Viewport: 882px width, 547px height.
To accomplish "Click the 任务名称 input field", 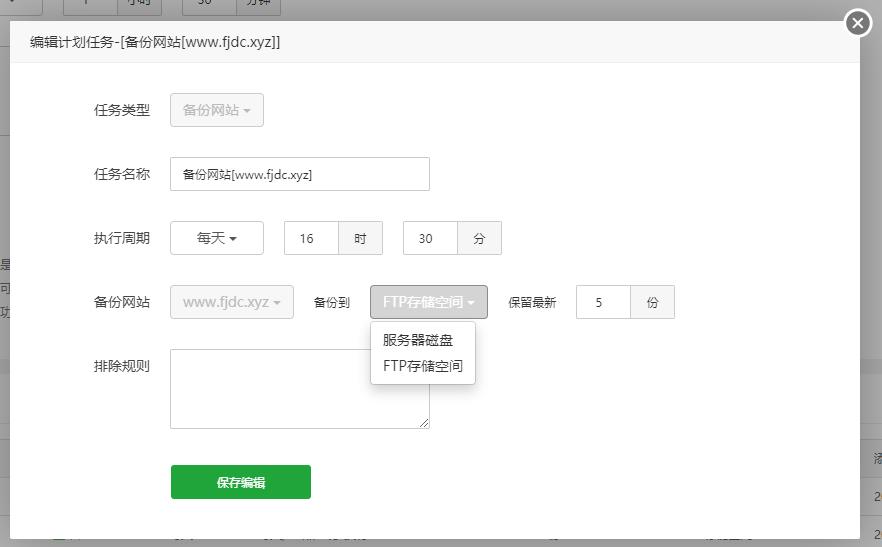I will coord(300,174).
